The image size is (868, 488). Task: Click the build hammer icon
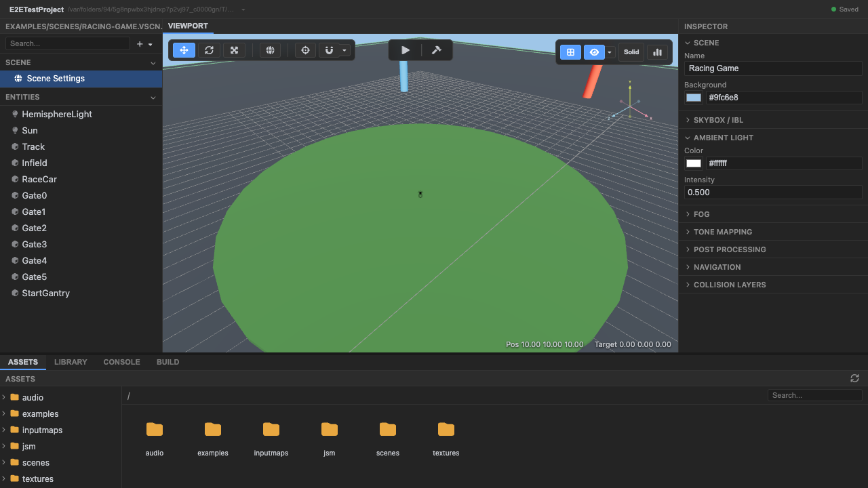(437, 50)
